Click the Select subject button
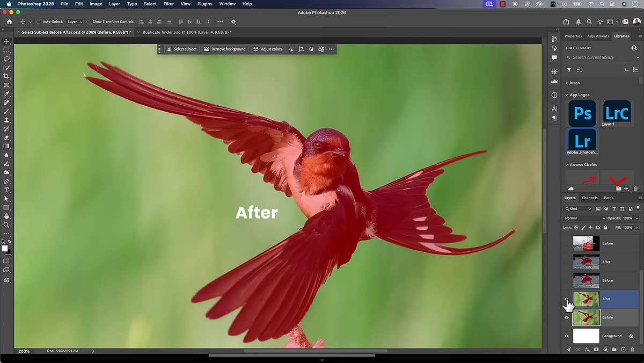644x363 pixels. 181,49
